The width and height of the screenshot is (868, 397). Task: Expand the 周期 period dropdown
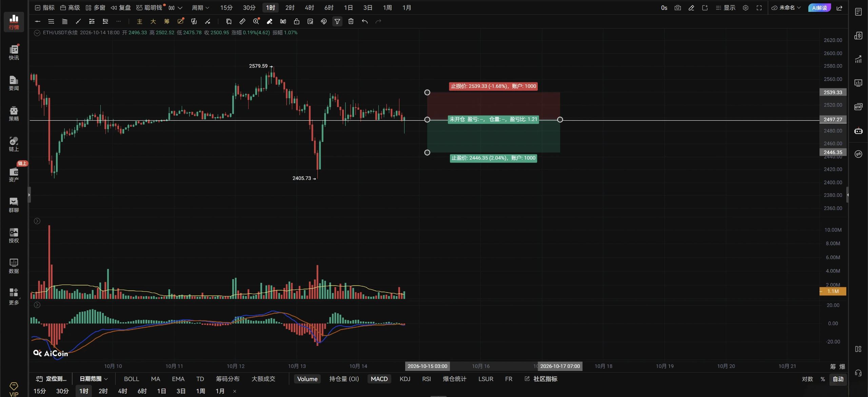200,7
